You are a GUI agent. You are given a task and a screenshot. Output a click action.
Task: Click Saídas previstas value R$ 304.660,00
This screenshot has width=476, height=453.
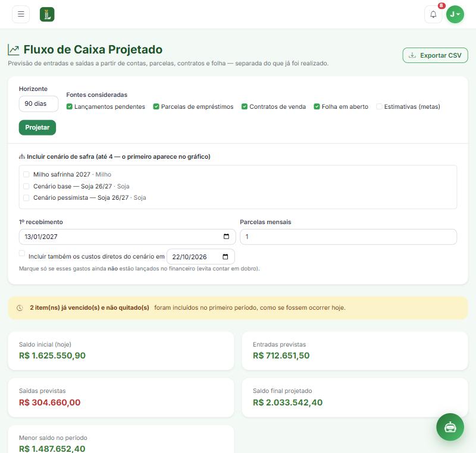point(50,402)
